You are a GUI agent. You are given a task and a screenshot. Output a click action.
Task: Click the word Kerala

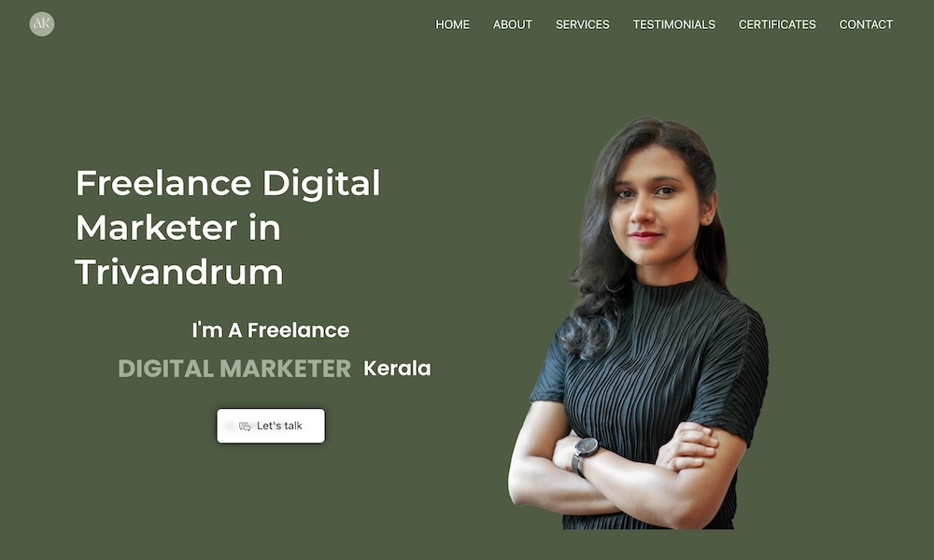pos(397,369)
